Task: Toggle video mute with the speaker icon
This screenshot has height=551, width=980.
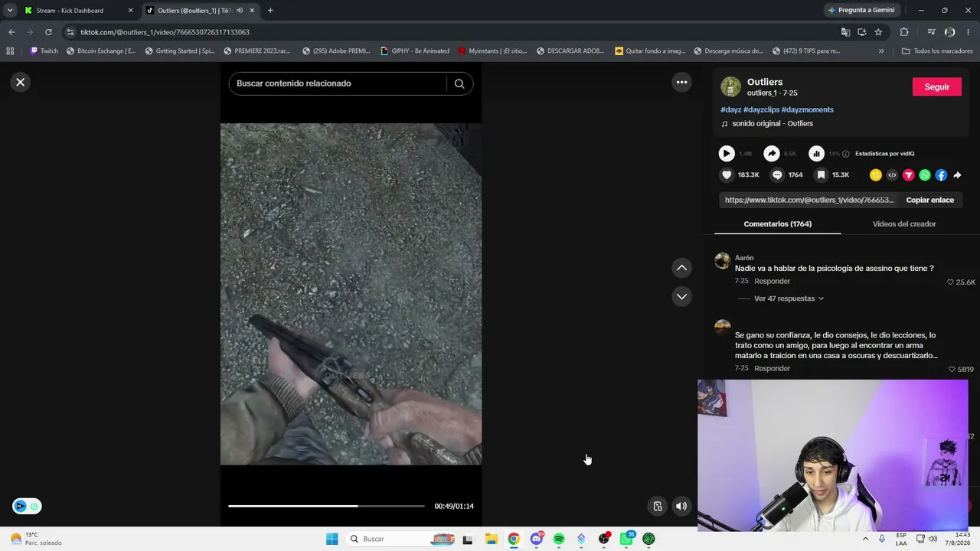Action: (x=681, y=506)
